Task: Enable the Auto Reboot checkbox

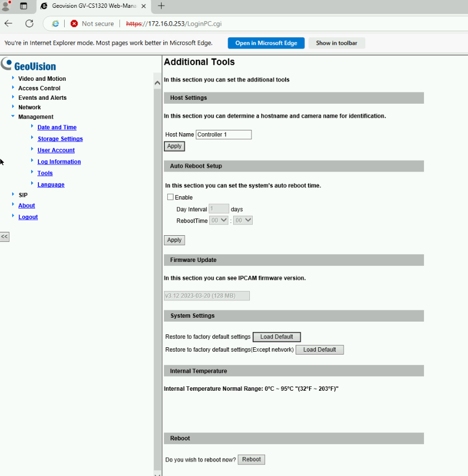Action: [171, 197]
